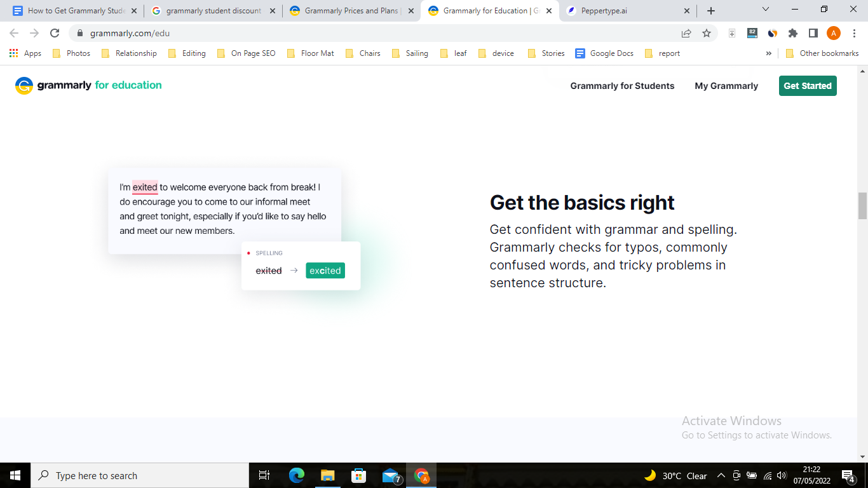Open the Sailing bookmark folder
Viewport: 868px width, 488px height.
pos(410,53)
